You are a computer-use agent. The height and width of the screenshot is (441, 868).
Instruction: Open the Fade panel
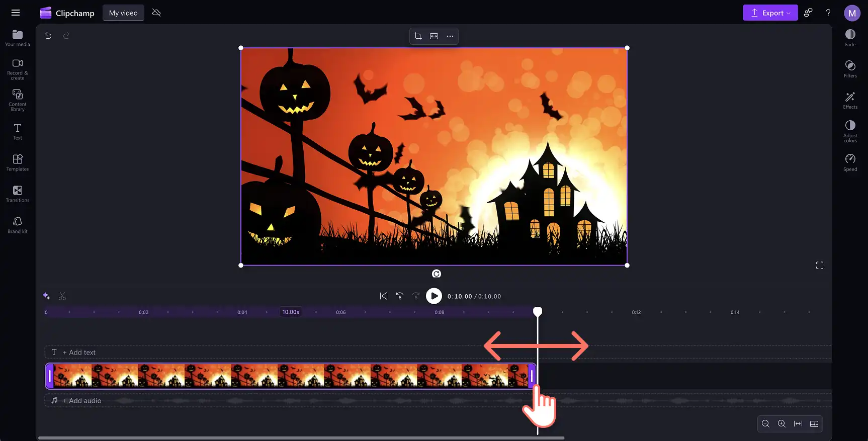(850, 38)
